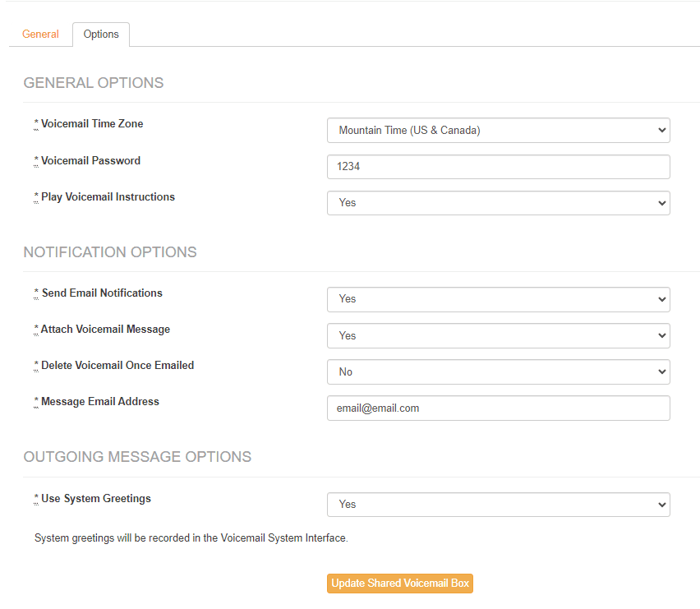Click the OUTGOING MESSAGE OPTIONS heading
Image resolution: width=700 pixels, height=609 pixels.
137,457
